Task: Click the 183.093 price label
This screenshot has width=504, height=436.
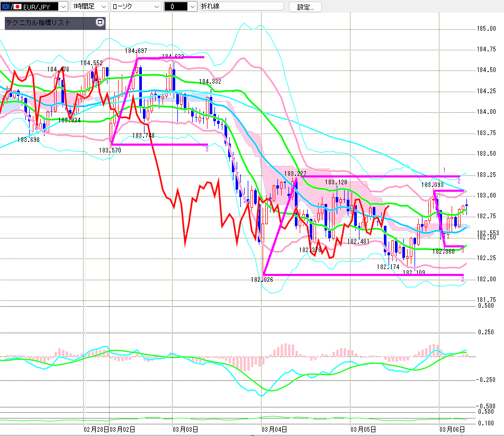Action: point(432,185)
